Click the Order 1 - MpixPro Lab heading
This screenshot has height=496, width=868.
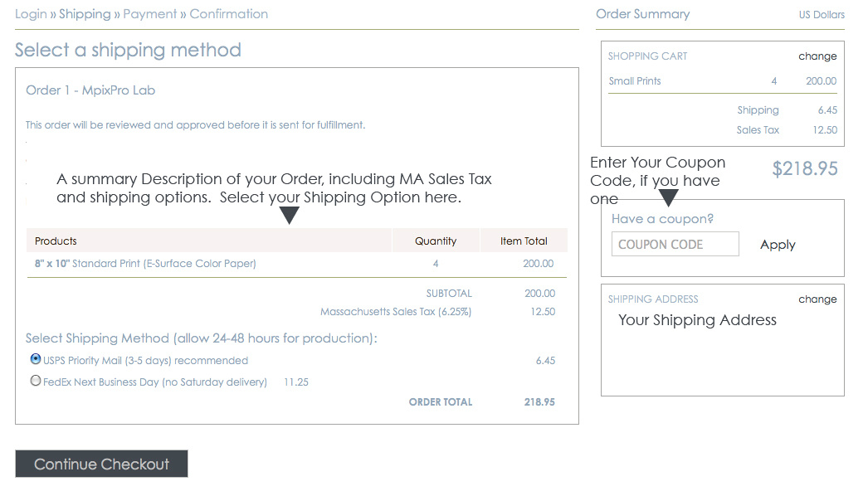[90, 90]
